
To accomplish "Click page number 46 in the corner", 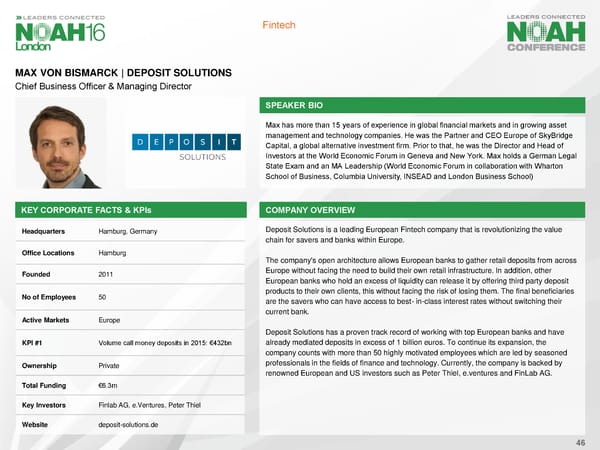I will click(580, 440).
